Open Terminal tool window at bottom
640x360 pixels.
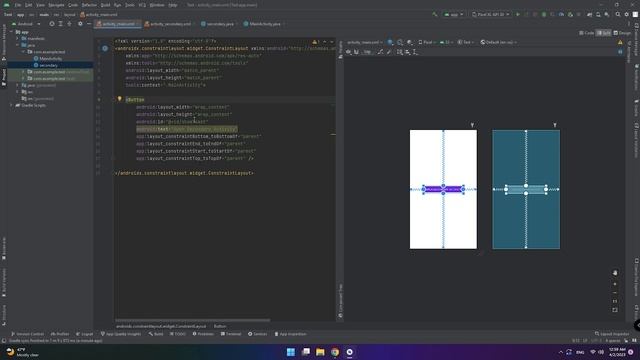coord(231,334)
